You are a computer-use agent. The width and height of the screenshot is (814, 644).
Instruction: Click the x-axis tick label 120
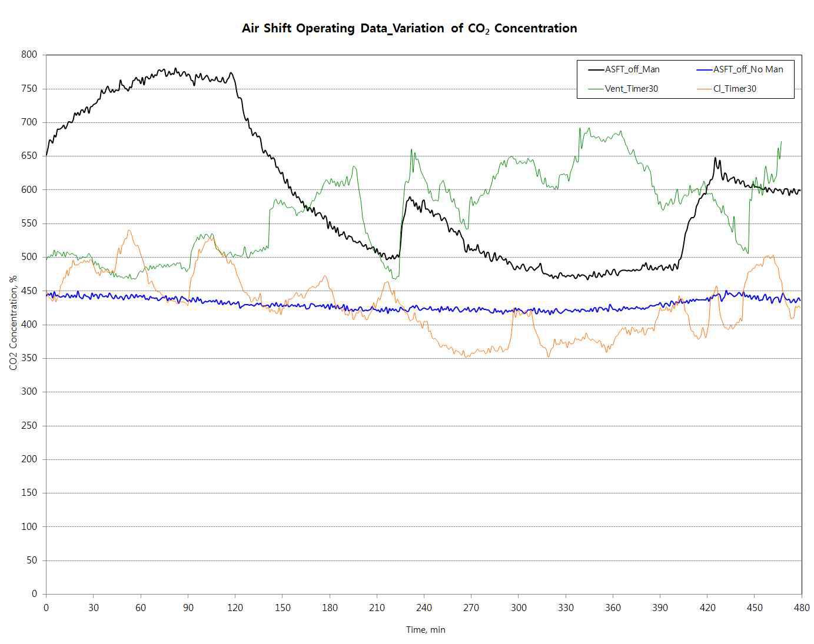tap(235, 608)
